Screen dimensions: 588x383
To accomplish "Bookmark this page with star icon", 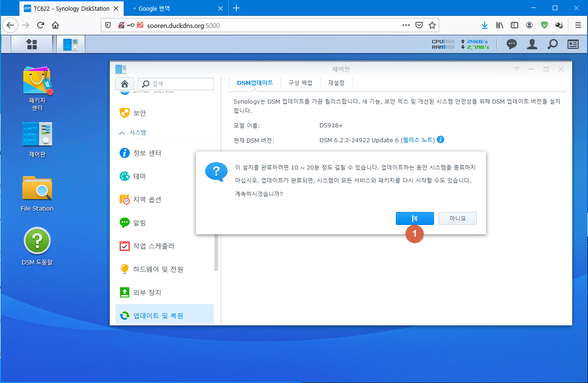I will (x=432, y=25).
